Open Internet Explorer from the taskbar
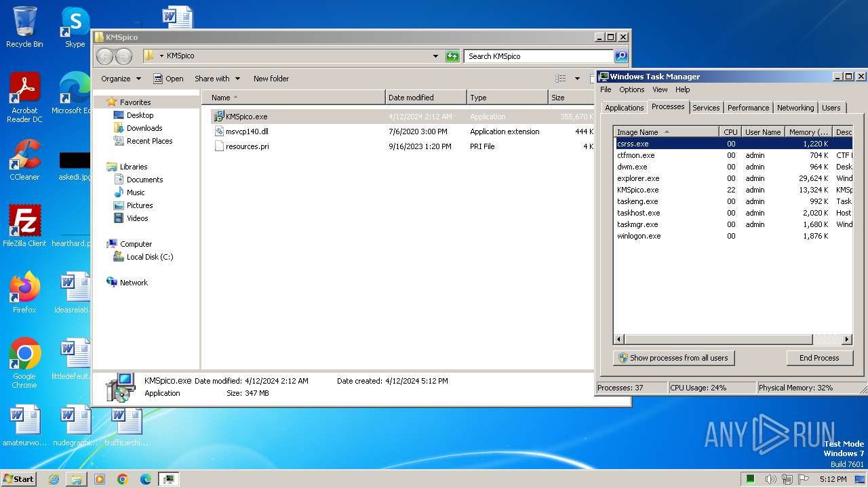 (x=54, y=479)
